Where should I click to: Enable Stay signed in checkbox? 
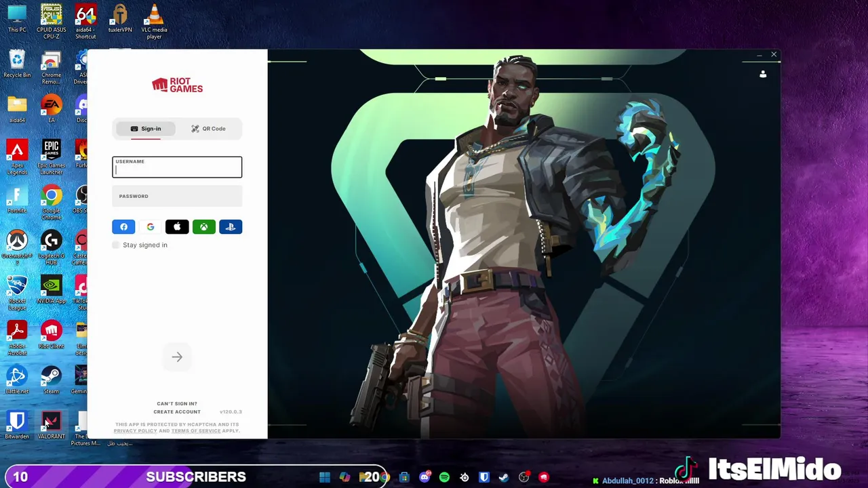point(116,245)
